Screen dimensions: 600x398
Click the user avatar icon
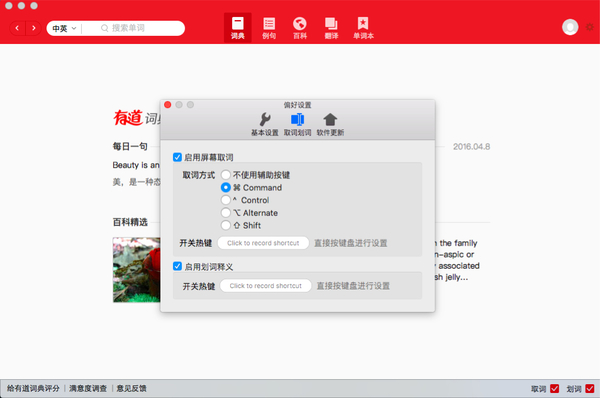[570, 27]
